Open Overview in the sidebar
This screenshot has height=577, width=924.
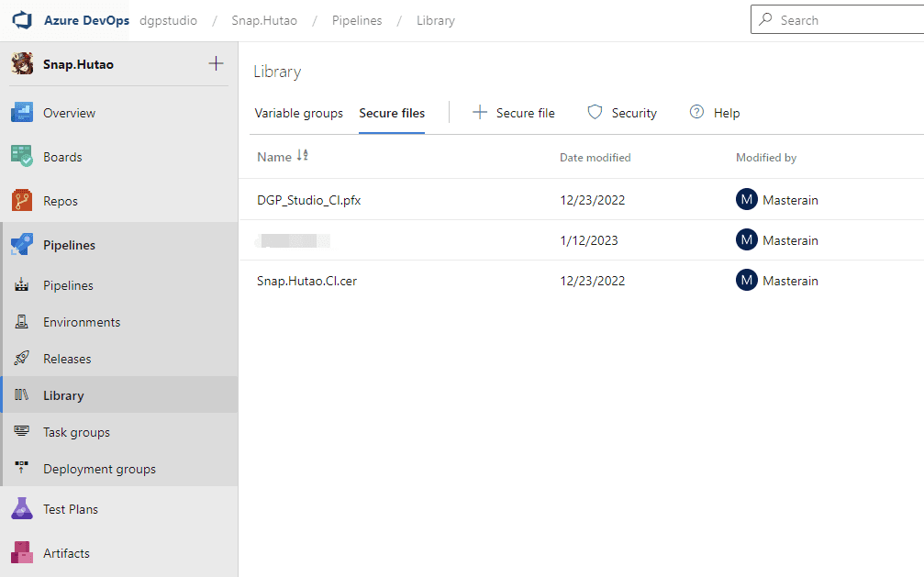pos(69,113)
